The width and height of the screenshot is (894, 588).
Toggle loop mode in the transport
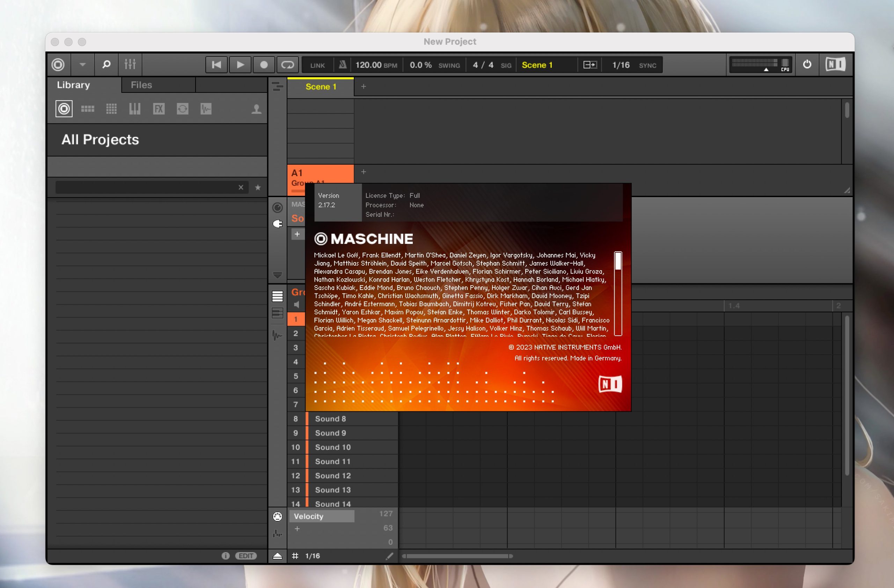click(287, 65)
